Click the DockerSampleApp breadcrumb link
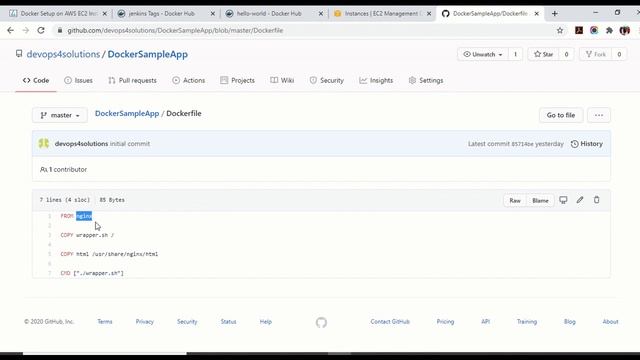 127,113
